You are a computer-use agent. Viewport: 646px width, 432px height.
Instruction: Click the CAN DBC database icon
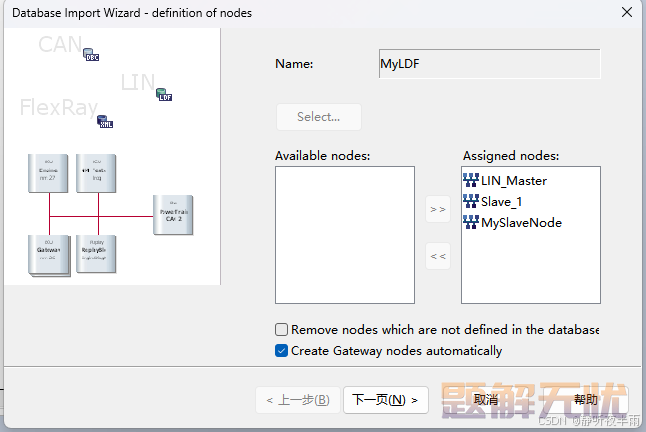pyautogui.click(x=91, y=54)
